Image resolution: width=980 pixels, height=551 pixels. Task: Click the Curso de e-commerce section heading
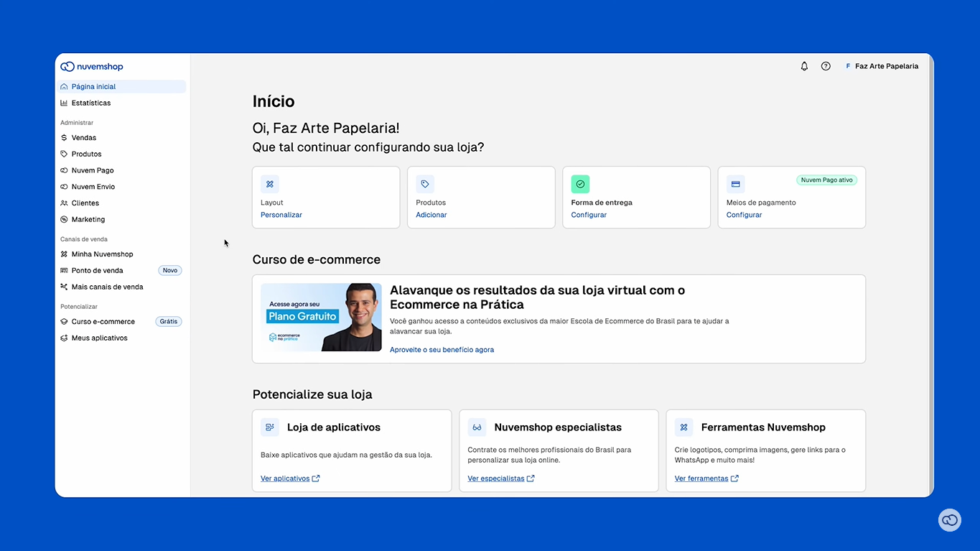coord(317,259)
